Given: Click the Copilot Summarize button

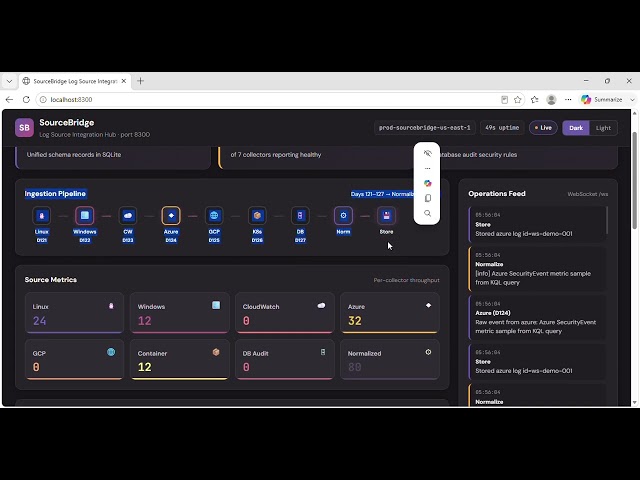Looking at the screenshot, I should (x=602, y=100).
